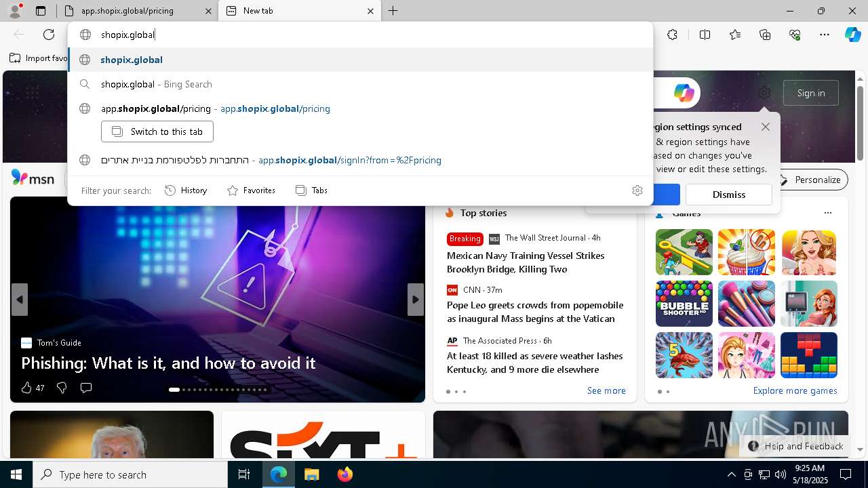868x488 pixels.
Task: Click Import favorites bar item
Action: pyautogui.click(x=39, y=58)
